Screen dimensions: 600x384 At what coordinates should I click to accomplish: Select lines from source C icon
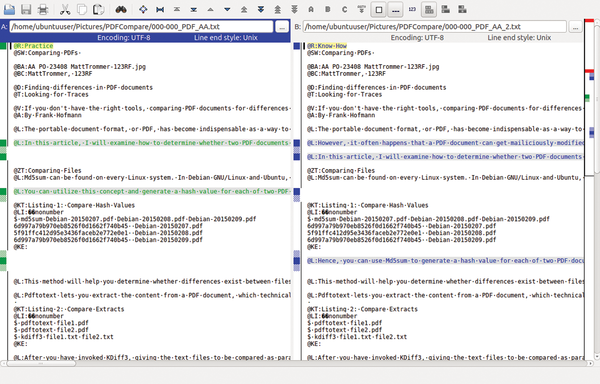(x=345, y=9)
